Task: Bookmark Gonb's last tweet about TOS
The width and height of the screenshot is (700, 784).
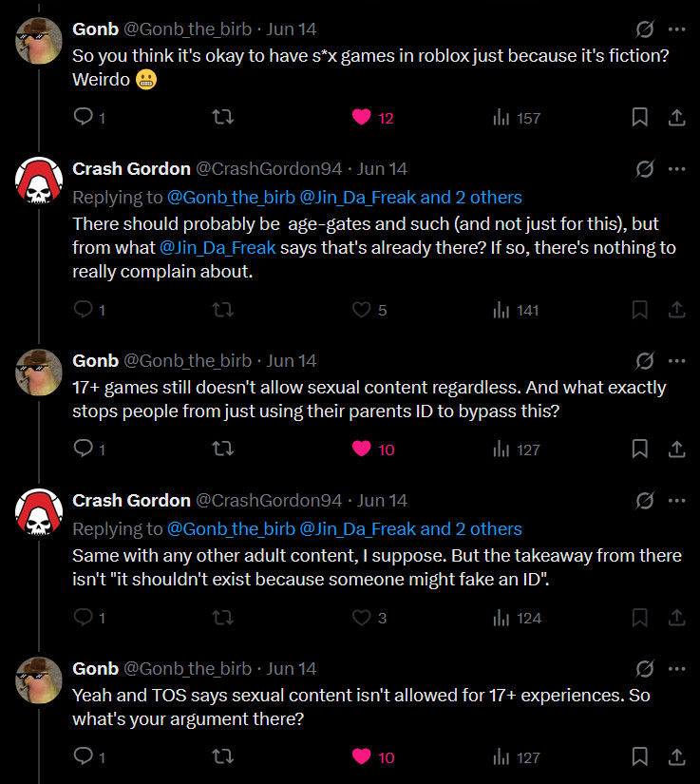Action: 640,757
